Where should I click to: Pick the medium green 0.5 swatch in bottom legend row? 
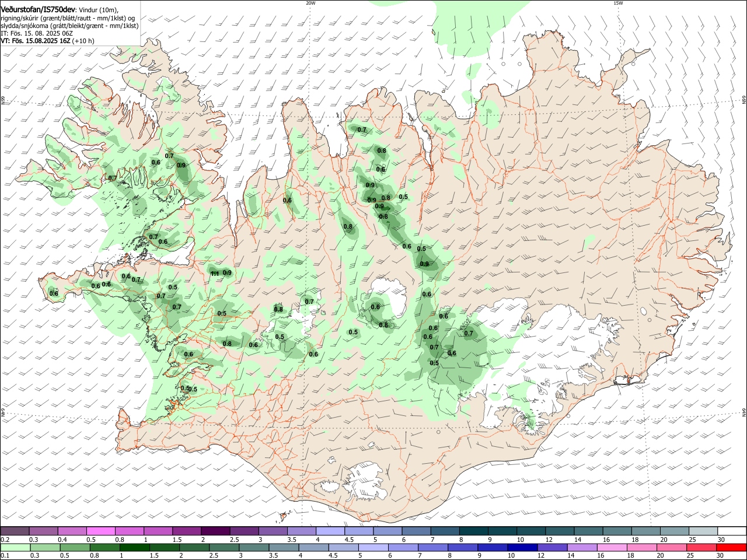[75, 548]
